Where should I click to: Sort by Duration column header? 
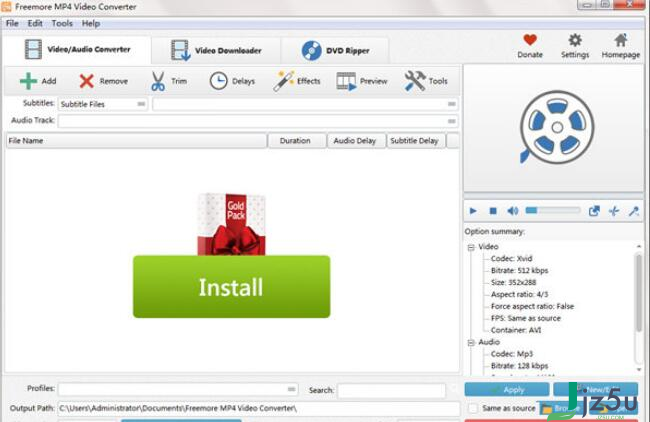297,141
